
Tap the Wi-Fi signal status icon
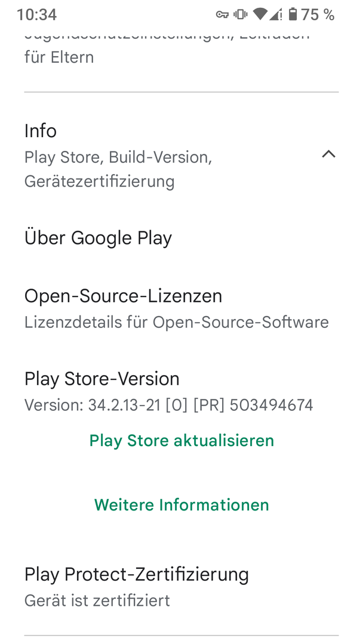(260, 14)
